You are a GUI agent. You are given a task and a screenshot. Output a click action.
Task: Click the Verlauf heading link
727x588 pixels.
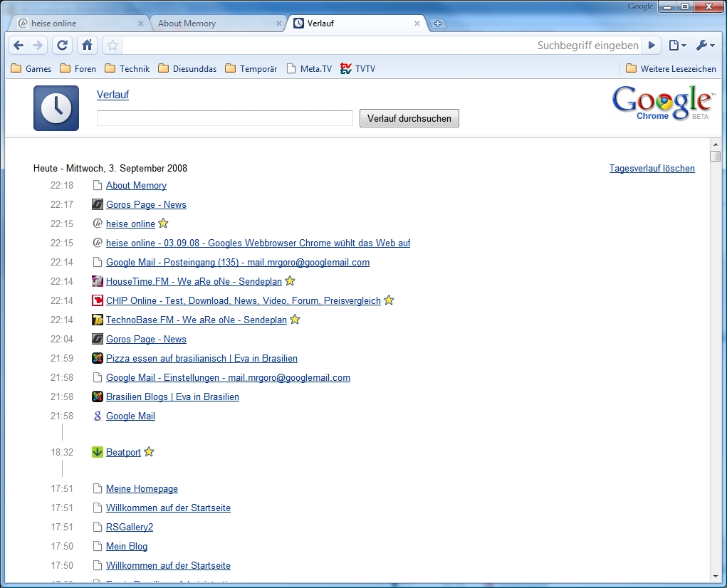pyautogui.click(x=113, y=95)
